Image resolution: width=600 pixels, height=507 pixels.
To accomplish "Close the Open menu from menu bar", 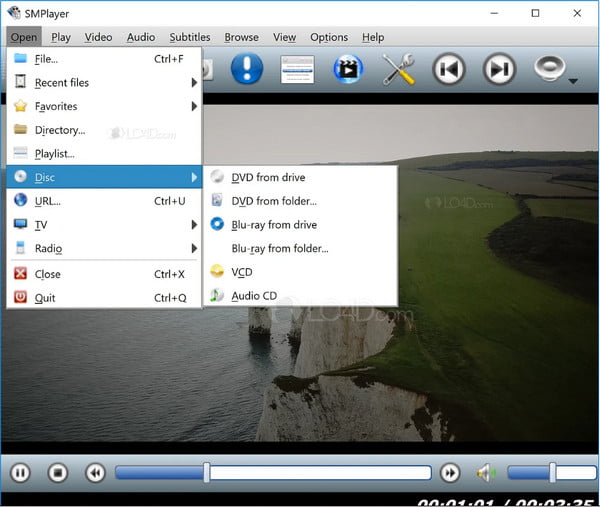I will coord(24,37).
